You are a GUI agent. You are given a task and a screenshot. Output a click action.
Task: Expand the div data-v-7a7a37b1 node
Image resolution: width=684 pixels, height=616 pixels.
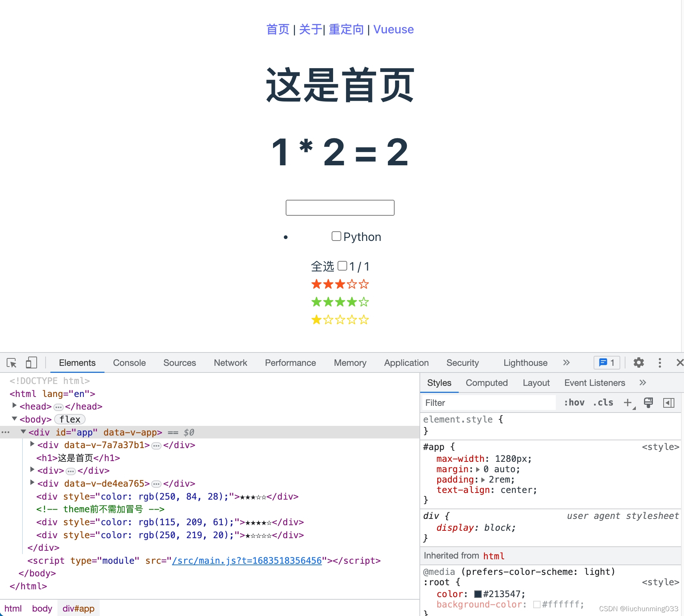[32, 444]
